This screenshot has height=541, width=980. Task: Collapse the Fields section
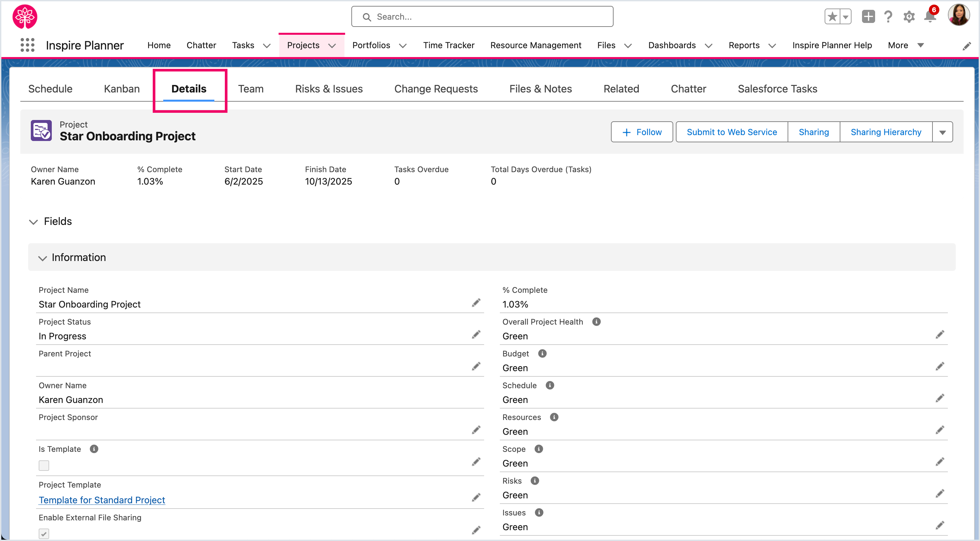pyautogui.click(x=33, y=222)
